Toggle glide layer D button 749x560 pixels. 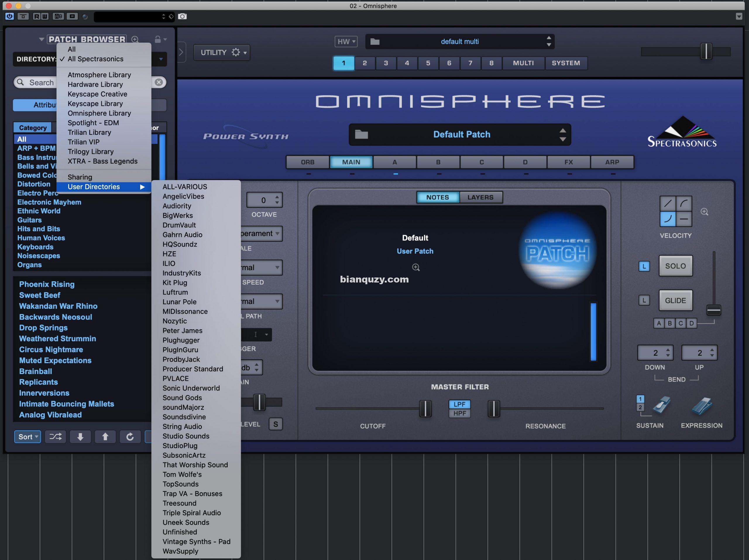click(691, 323)
